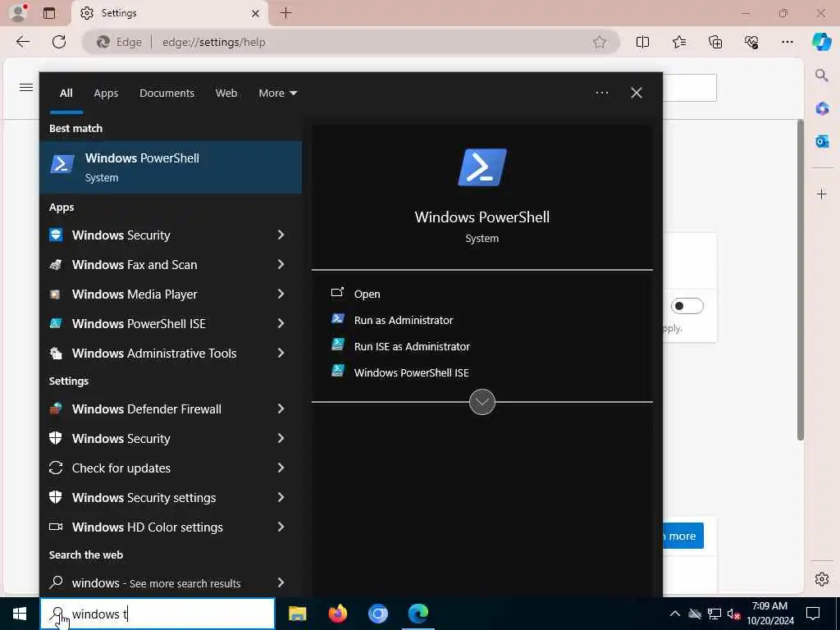This screenshot has height=630, width=840.
Task: Open File Explorer from the taskbar
Action: tap(297, 614)
